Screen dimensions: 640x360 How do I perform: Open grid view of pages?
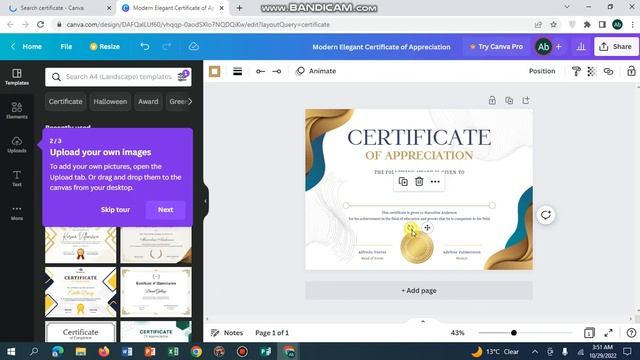coord(589,333)
